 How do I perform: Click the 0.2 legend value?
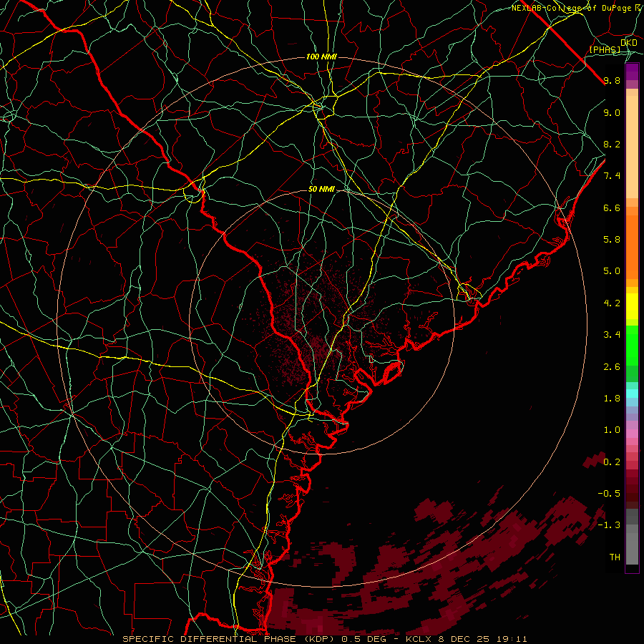(612, 462)
